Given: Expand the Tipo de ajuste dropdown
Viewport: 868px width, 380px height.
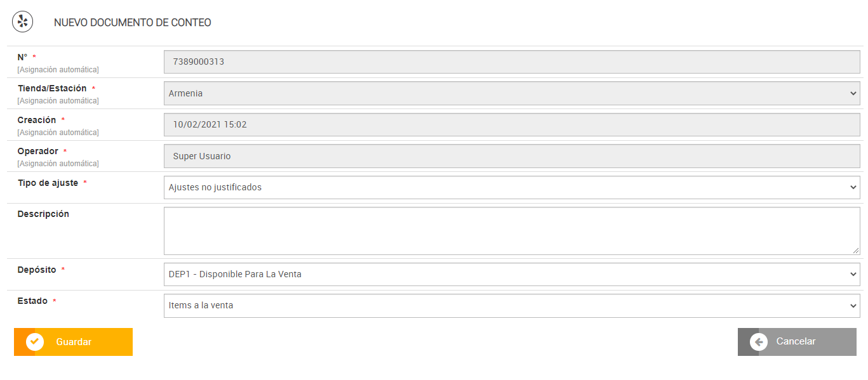Looking at the screenshot, I should [511, 188].
